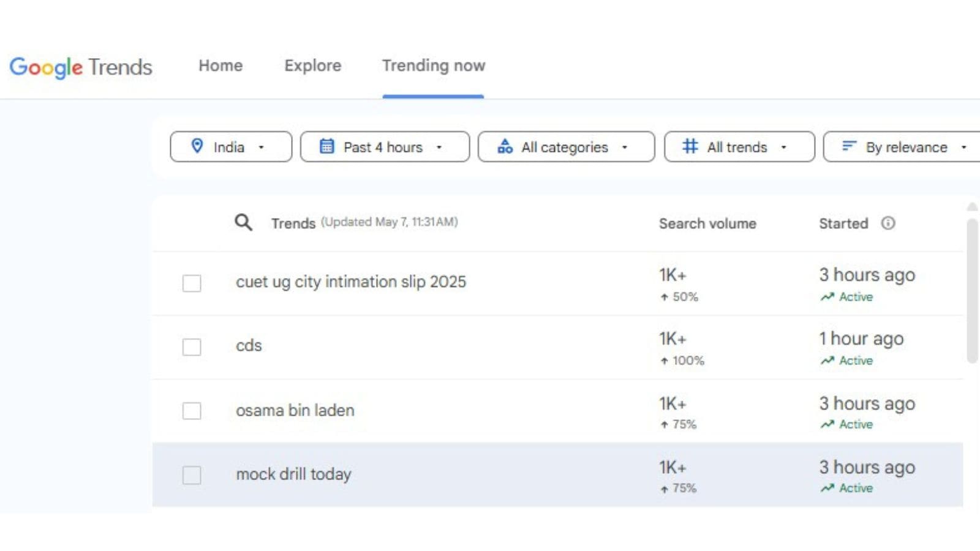This screenshot has width=980, height=551.
Task: Open the mock drill today trend
Action: pos(293,474)
